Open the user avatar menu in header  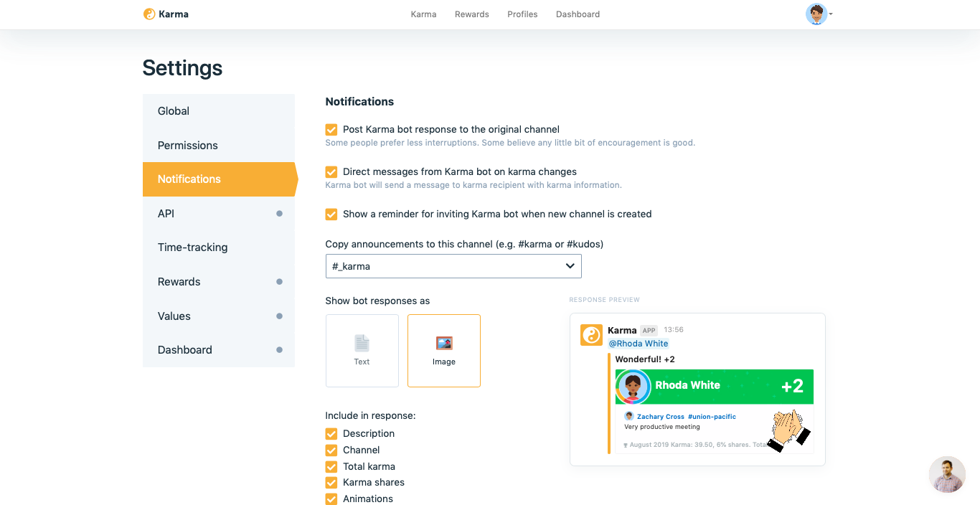pos(816,14)
